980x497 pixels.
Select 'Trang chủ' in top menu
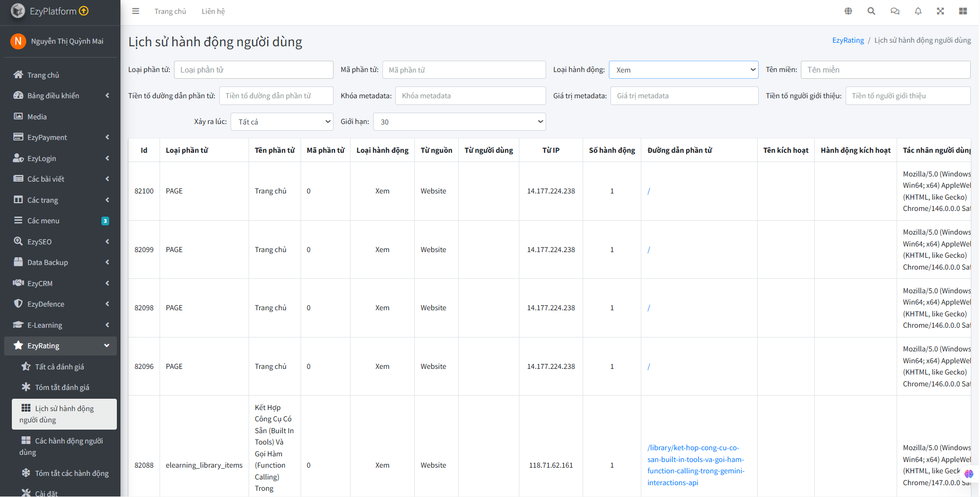[x=170, y=11]
